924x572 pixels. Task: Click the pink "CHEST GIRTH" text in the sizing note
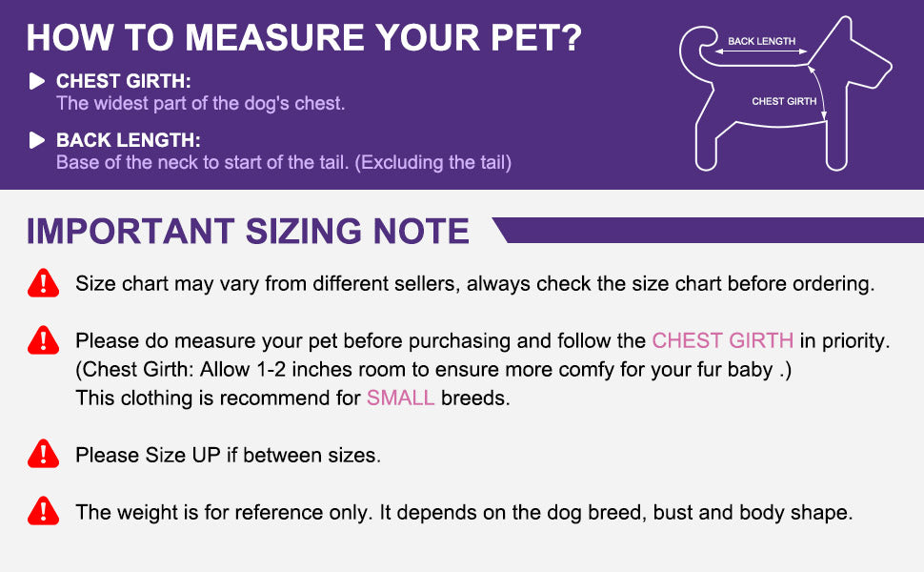[722, 340]
